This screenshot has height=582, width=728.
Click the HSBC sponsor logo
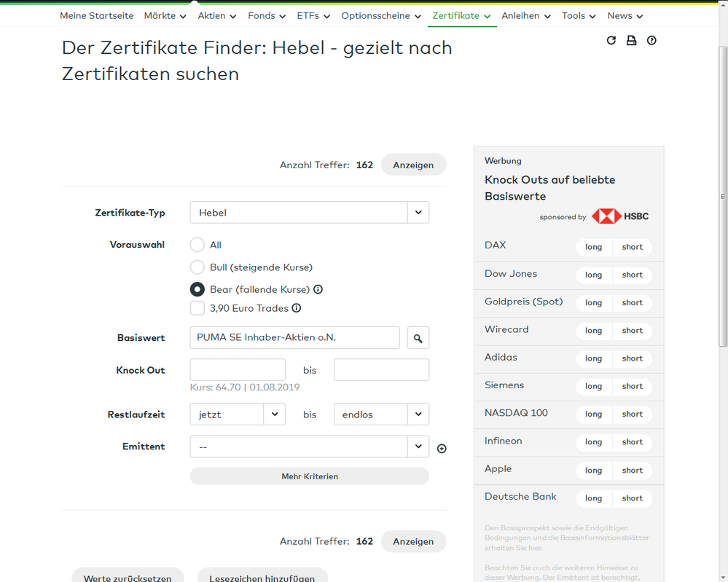tap(619, 216)
